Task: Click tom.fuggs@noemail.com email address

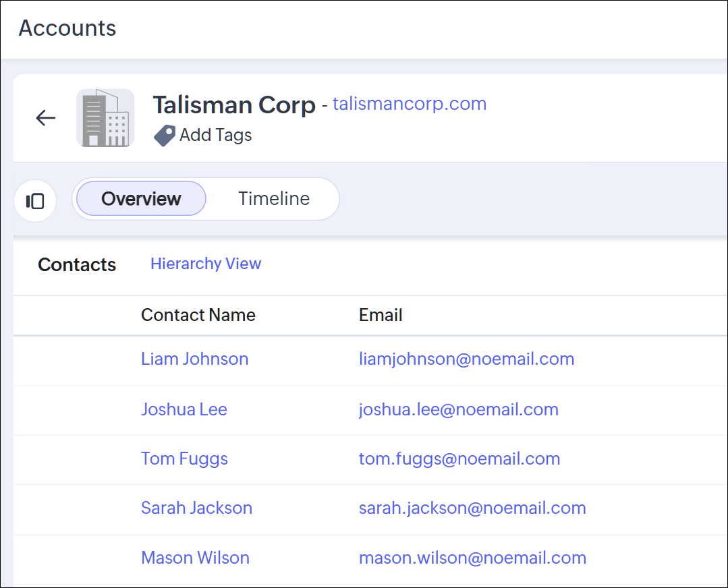Action: click(x=459, y=459)
